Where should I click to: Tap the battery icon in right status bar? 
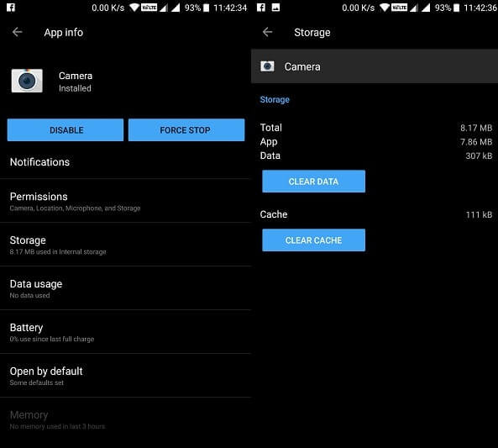(456, 8)
